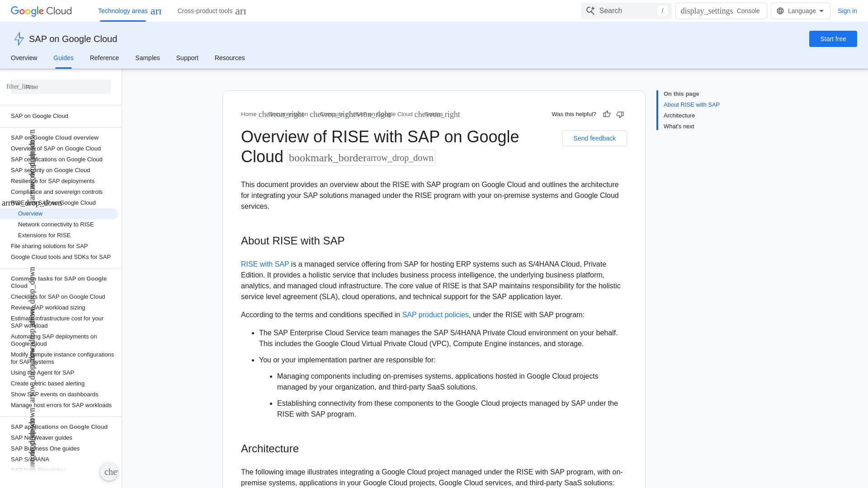Open the Console button
868x488 pixels.
tap(721, 11)
